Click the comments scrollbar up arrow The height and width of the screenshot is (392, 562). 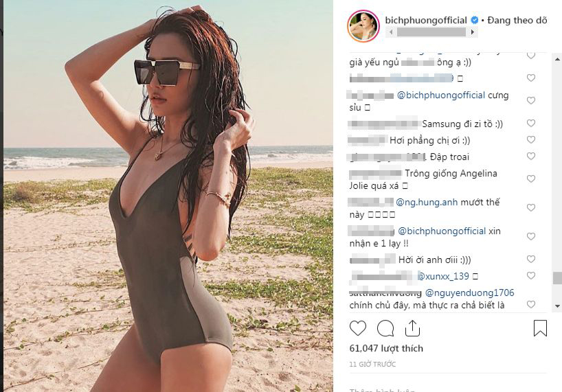tap(557, 59)
